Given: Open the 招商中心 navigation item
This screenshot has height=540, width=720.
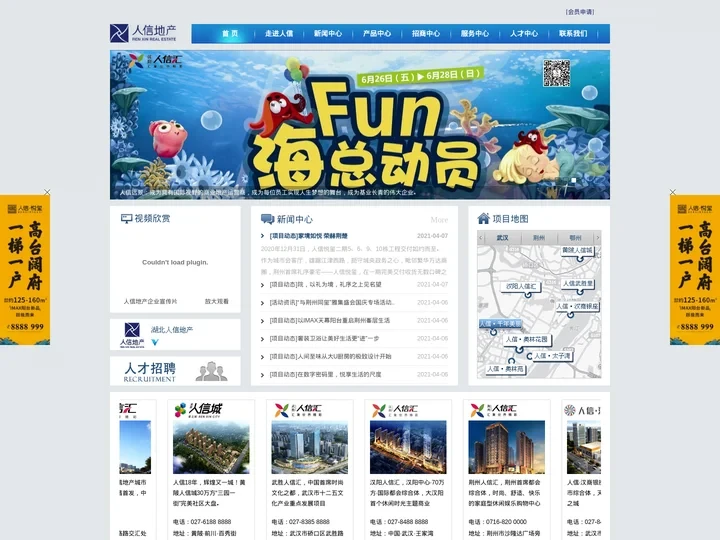Looking at the screenshot, I should click(x=426, y=34).
